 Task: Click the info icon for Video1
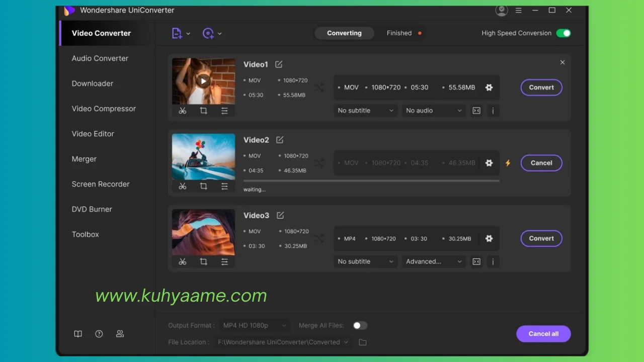pyautogui.click(x=493, y=111)
